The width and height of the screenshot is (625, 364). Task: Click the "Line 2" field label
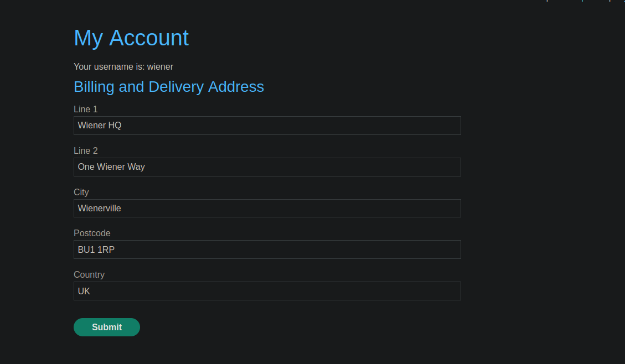click(86, 151)
